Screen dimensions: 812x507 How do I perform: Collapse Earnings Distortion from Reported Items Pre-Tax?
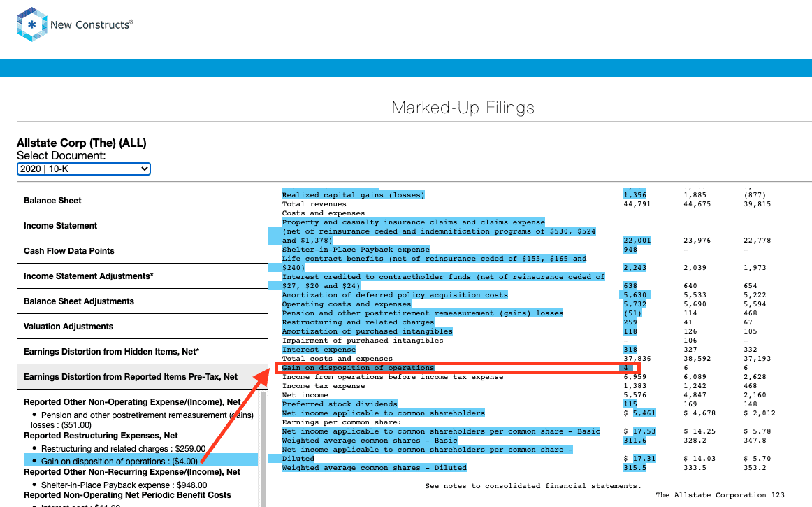(x=143, y=377)
